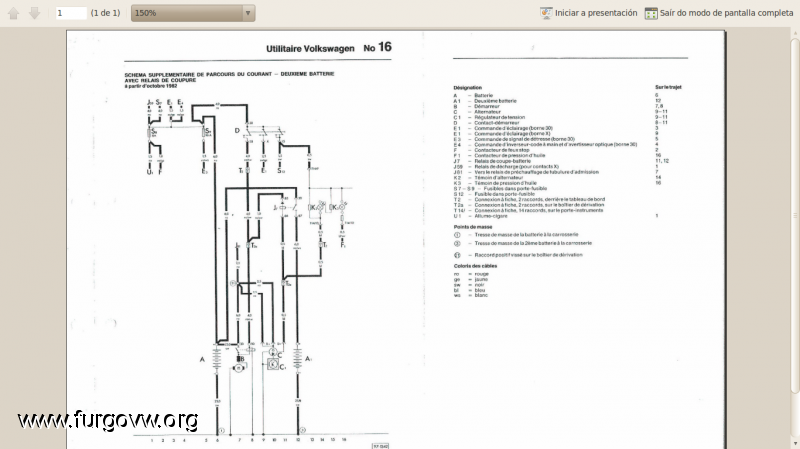800x449 pixels.
Task: Click the 'Allume-cigare' legend entry
Action: pos(491,216)
